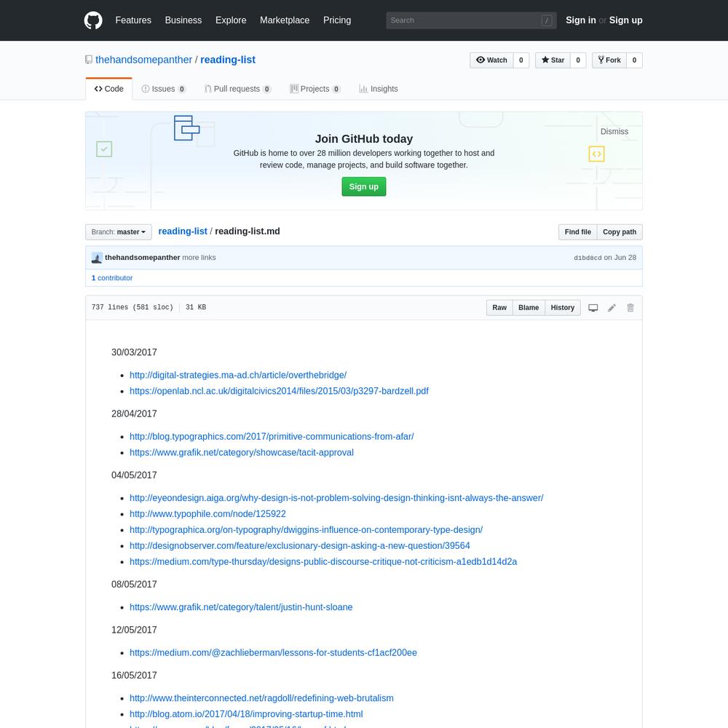Click the Copy path button
728x728 pixels.
(x=620, y=232)
